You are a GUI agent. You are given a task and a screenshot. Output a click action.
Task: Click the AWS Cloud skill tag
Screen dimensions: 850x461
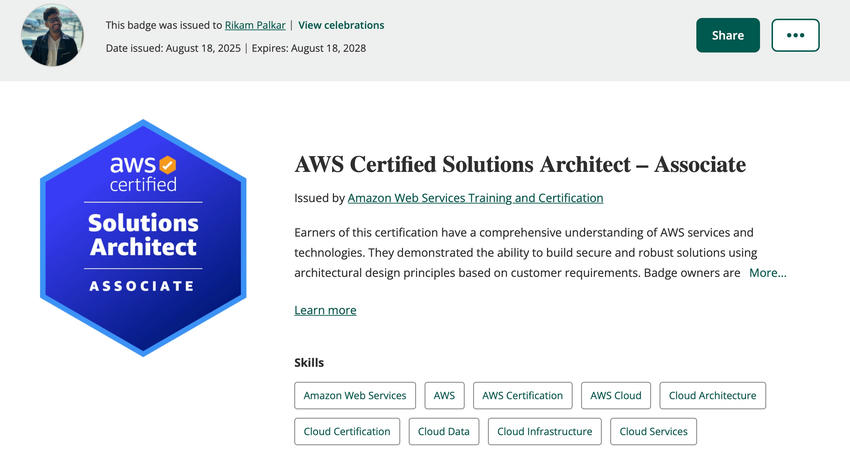(x=616, y=395)
